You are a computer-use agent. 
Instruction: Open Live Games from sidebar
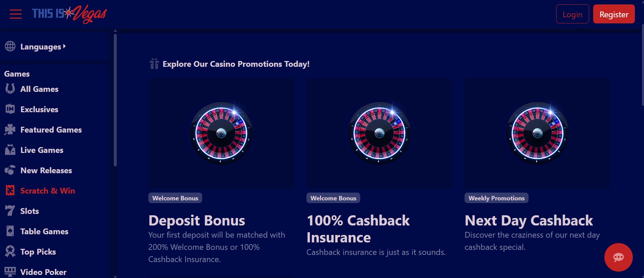[42, 150]
